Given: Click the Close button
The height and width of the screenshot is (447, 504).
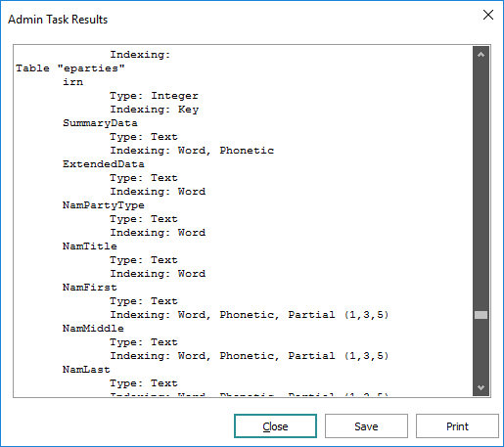Looking at the screenshot, I should pos(275,426).
